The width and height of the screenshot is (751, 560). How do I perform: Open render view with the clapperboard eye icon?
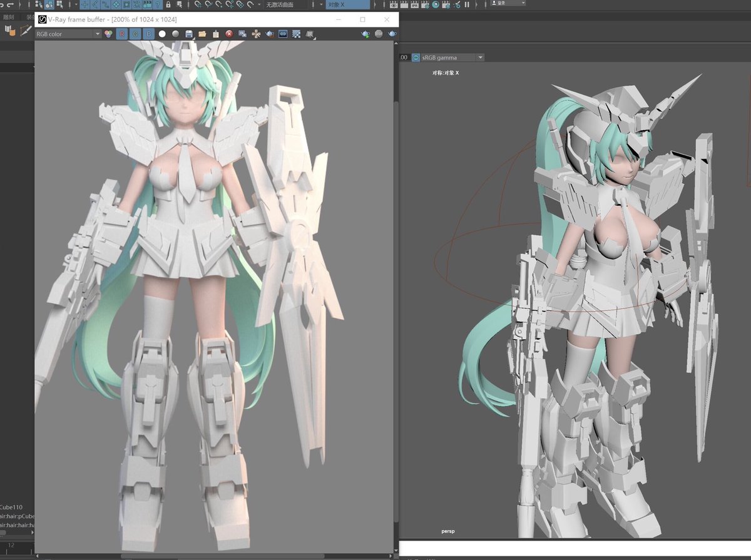[x=394, y=4]
